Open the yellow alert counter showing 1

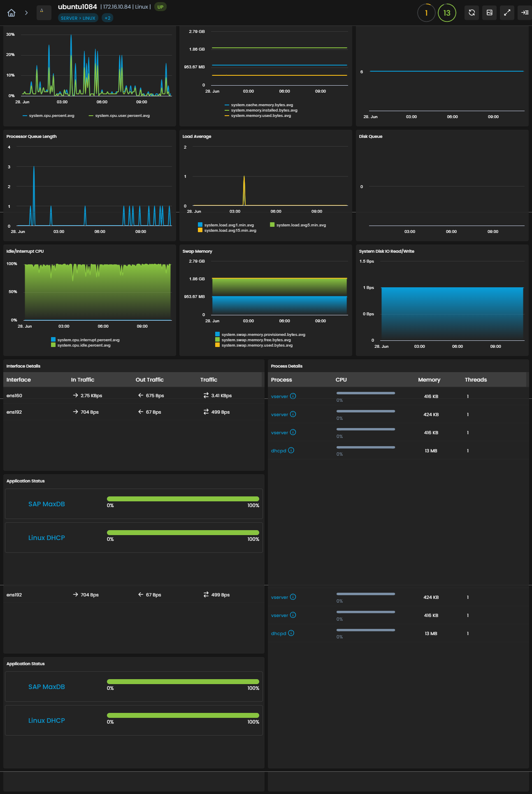426,13
